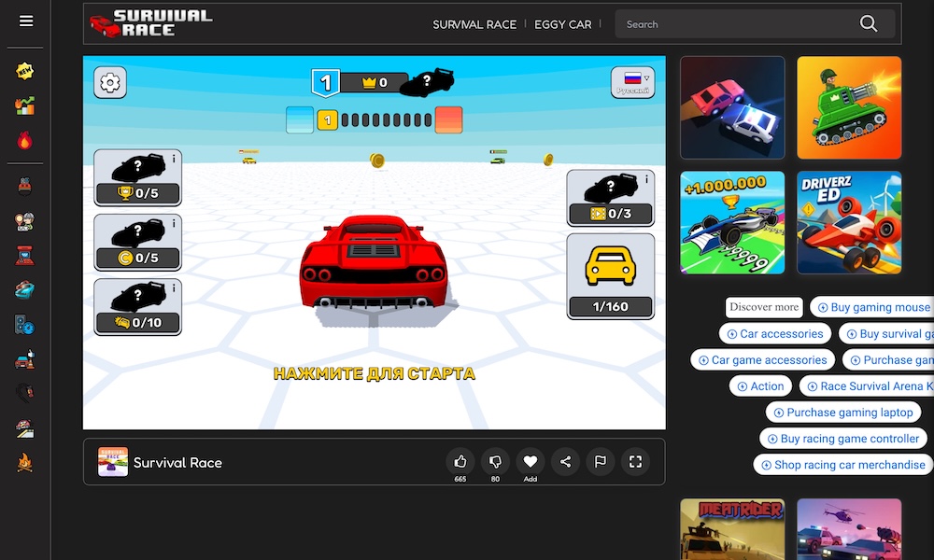Open the EGGY CAR nav link

click(562, 24)
